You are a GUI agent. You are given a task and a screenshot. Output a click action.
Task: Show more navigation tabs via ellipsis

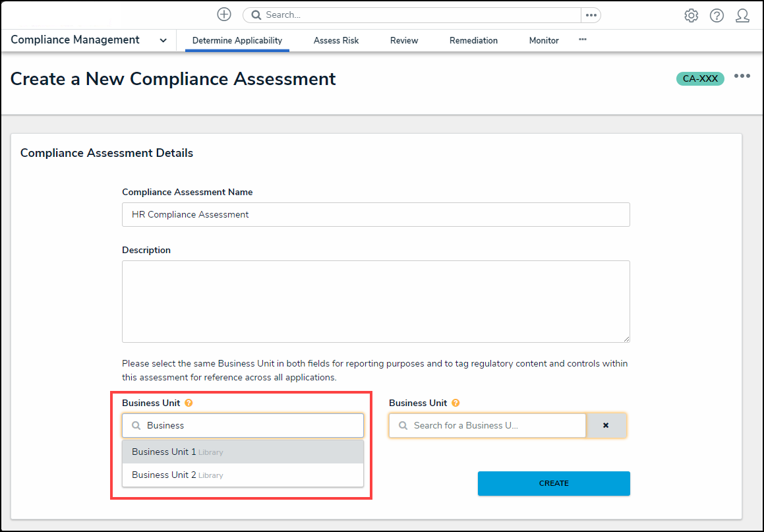click(x=583, y=40)
